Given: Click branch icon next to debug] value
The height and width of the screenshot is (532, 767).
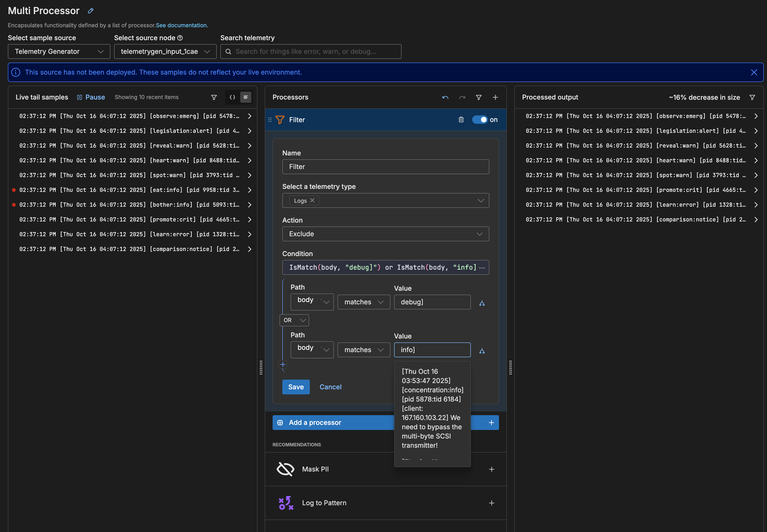Looking at the screenshot, I should click(482, 303).
